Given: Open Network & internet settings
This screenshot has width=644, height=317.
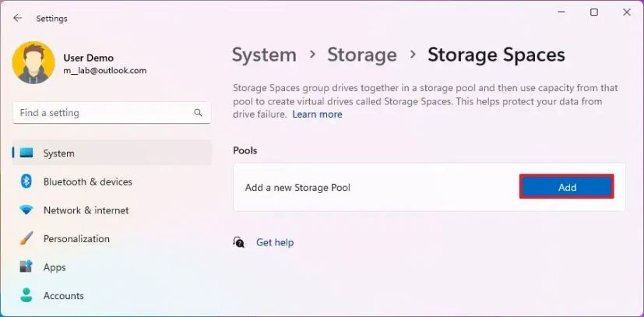Looking at the screenshot, I should pyautogui.click(x=86, y=210).
